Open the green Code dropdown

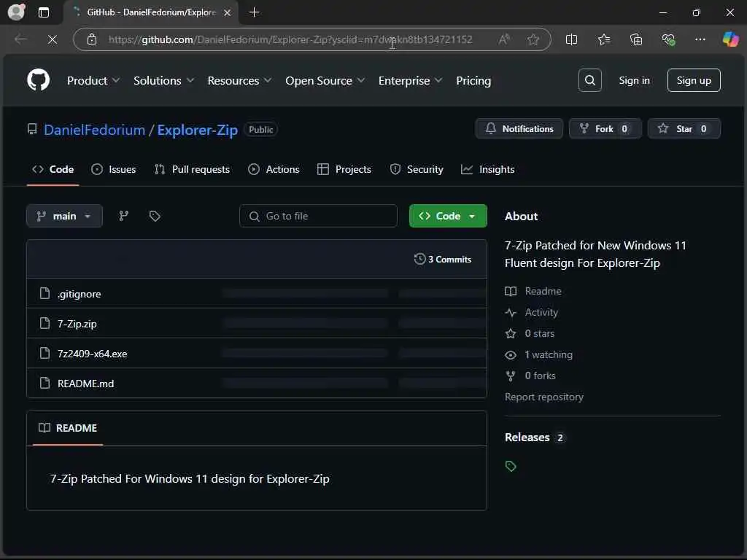(x=448, y=216)
